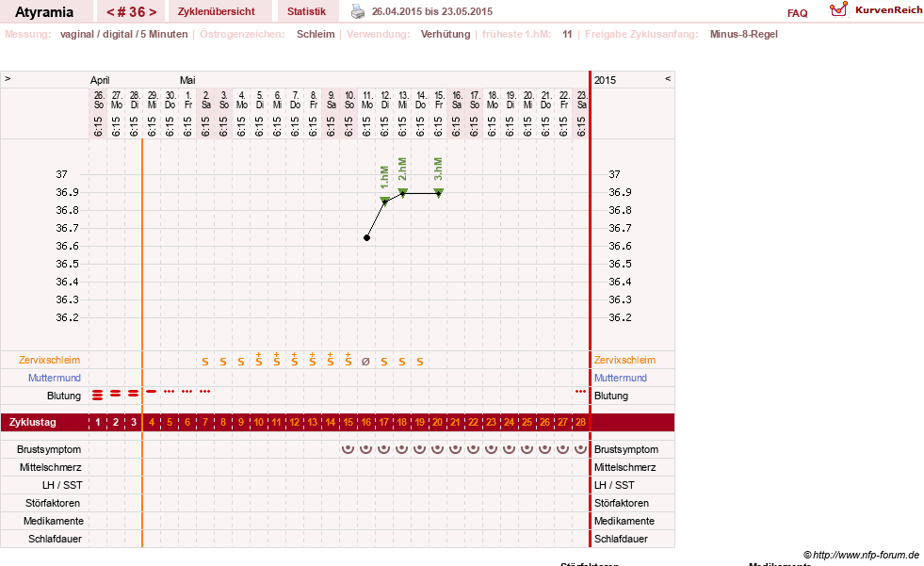Click spotting dots on cycle day 5
The width and height of the screenshot is (924, 566).
(x=170, y=391)
